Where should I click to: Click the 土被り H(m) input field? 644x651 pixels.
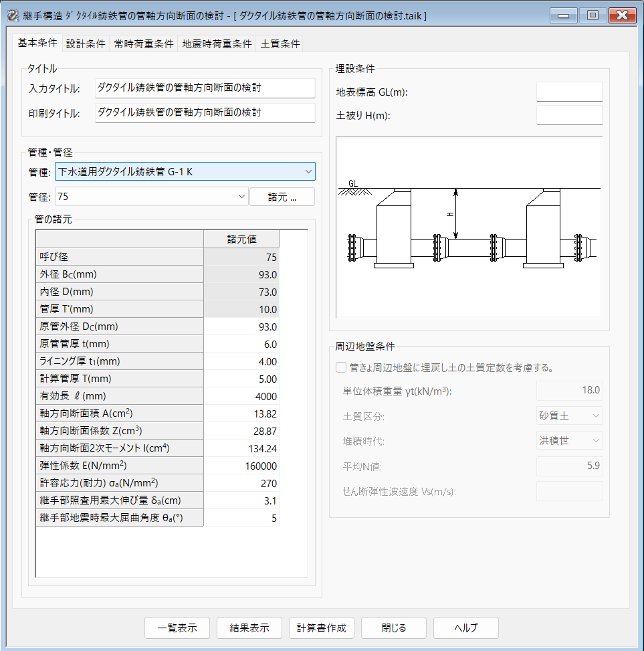[569, 115]
